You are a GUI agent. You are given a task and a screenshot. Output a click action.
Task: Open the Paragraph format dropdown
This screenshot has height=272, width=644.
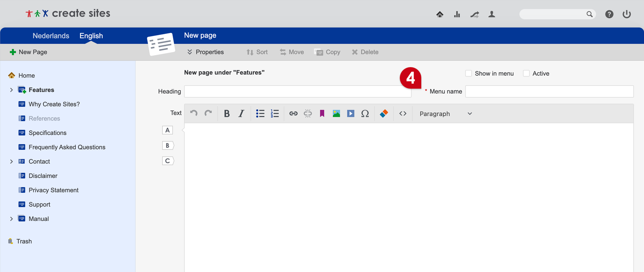coord(445,114)
